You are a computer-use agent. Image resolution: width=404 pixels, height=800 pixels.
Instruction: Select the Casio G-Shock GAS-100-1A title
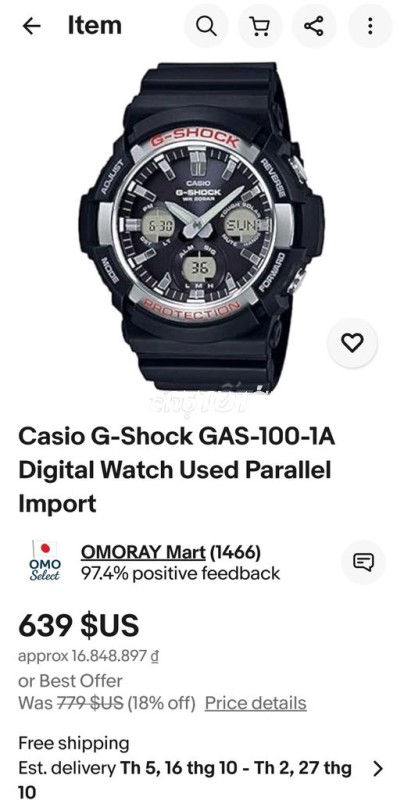176,470
